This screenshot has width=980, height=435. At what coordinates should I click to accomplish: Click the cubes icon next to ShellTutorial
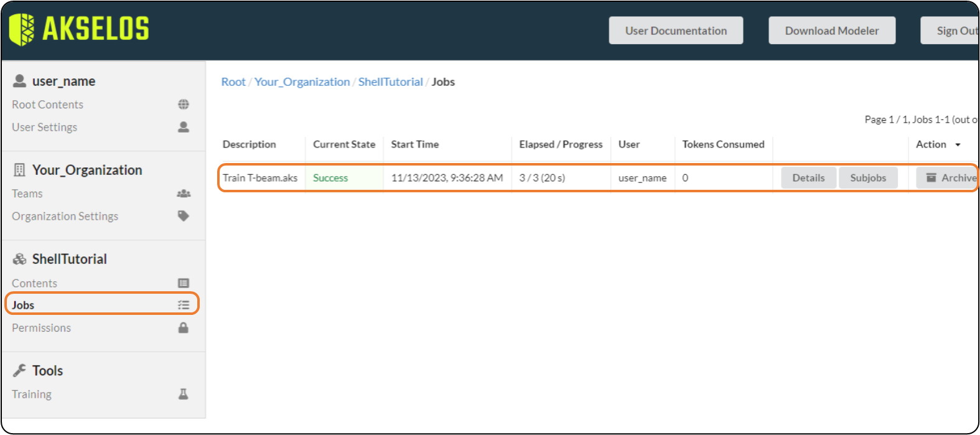coord(20,259)
